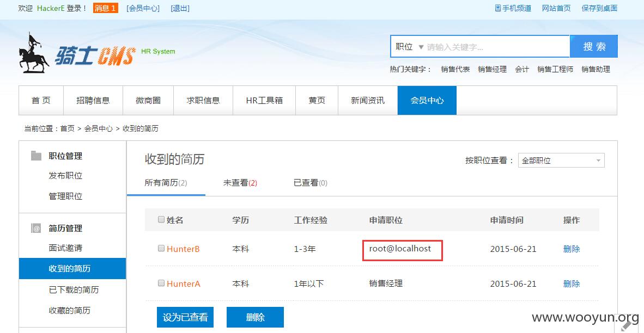
Task: Click the 工作经验 column header
Action: tap(311, 220)
